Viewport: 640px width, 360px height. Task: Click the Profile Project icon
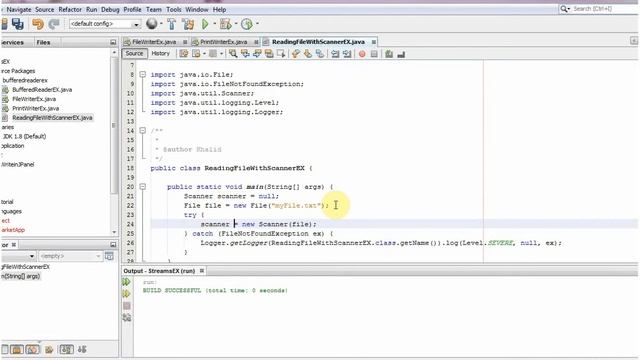[247, 24]
